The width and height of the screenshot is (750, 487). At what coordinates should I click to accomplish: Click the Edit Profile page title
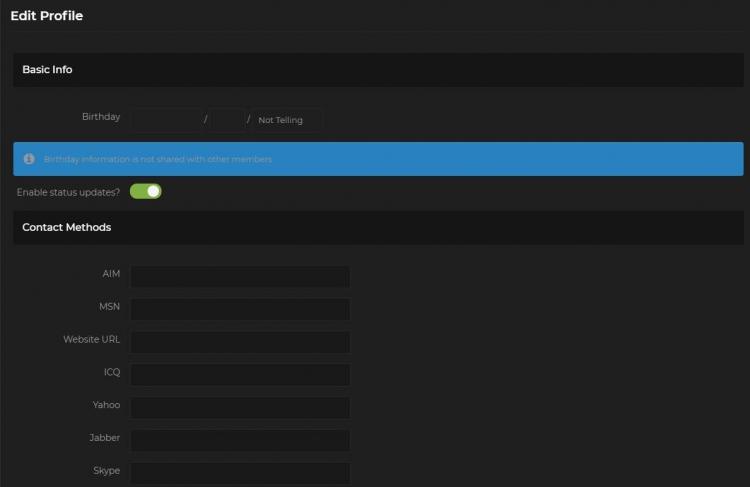point(46,16)
